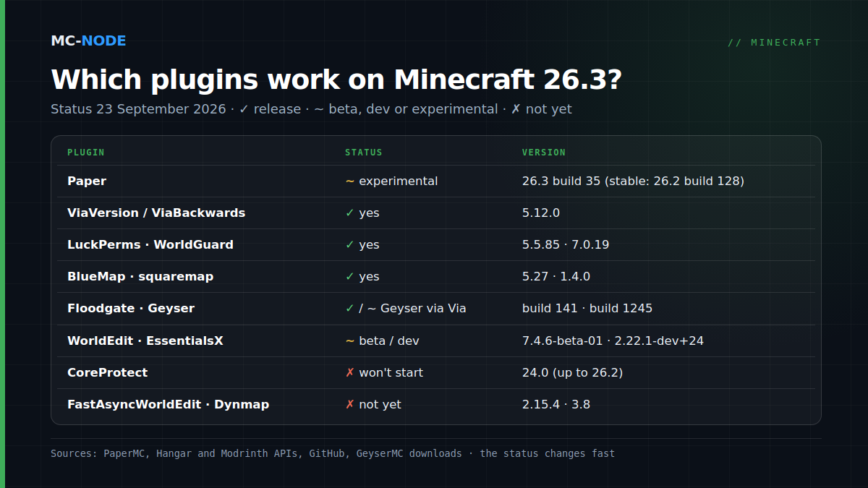Click the tilde icon in WorldEdit row
The width and height of the screenshot is (868, 488).
pos(350,341)
